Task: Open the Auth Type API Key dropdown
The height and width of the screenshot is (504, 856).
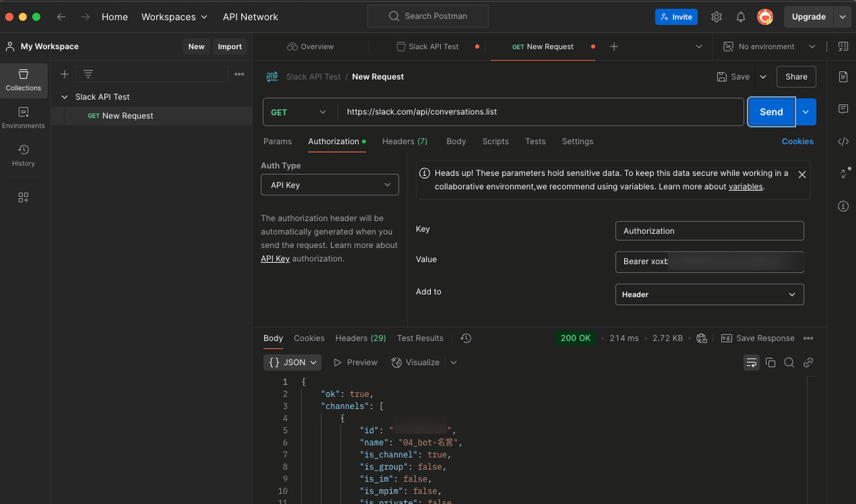Action: (x=330, y=185)
